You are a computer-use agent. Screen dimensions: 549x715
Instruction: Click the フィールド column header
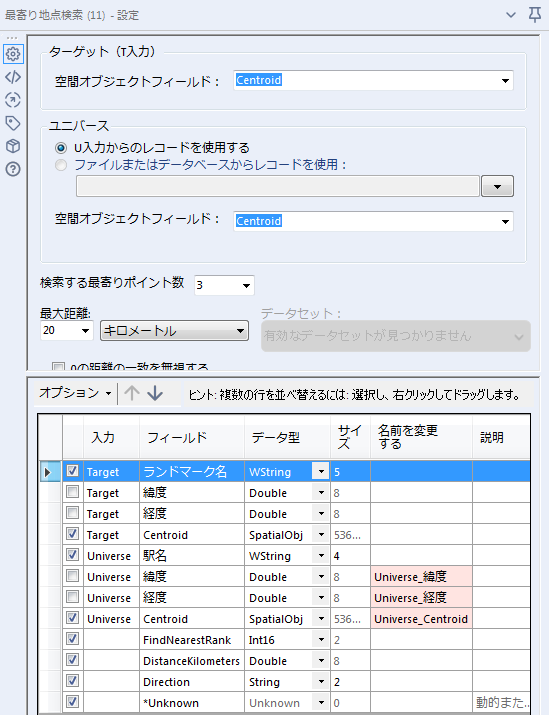pyautogui.click(x=192, y=436)
